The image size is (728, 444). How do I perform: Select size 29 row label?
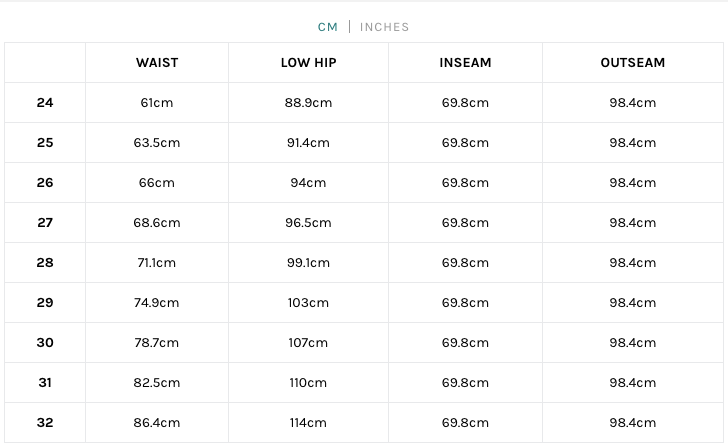coord(45,303)
